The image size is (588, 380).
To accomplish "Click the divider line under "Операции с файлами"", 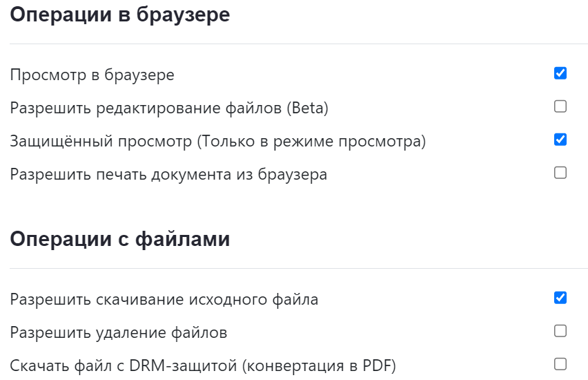I will (298, 268).
